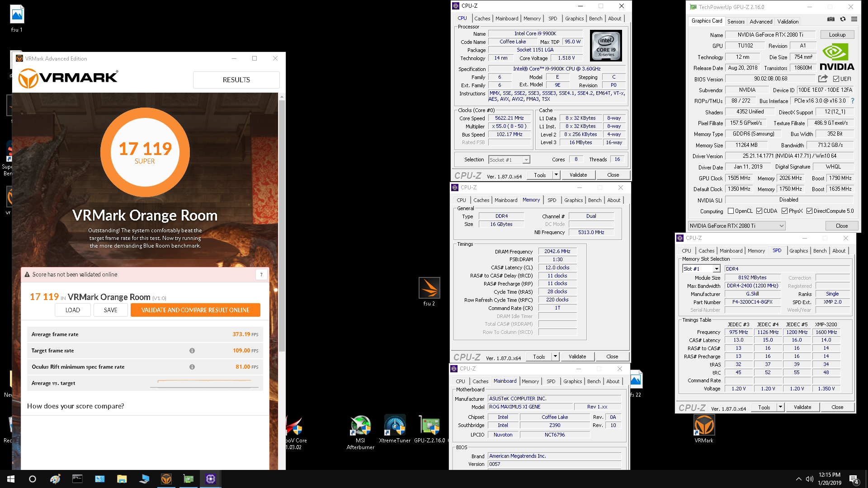This screenshot has height=488, width=868.
Task: Toggle the OpenCL checkbox
Action: [x=731, y=211]
